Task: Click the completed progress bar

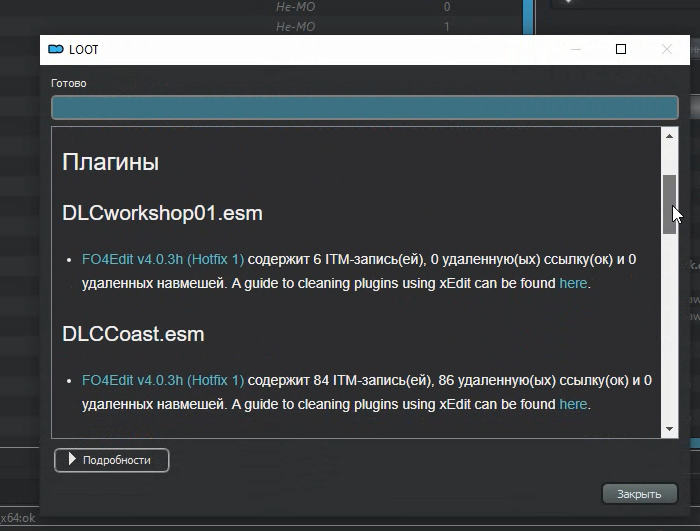Action: (x=365, y=108)
